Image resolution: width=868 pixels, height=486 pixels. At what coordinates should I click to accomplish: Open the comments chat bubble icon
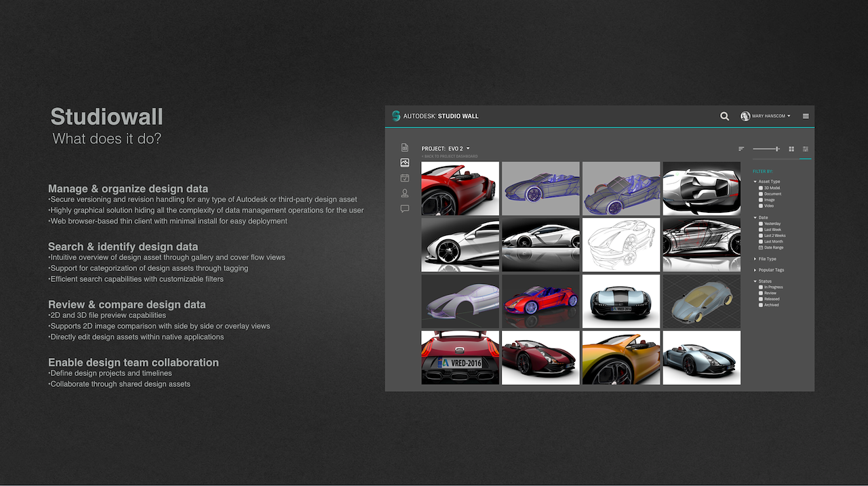point(405,209)
